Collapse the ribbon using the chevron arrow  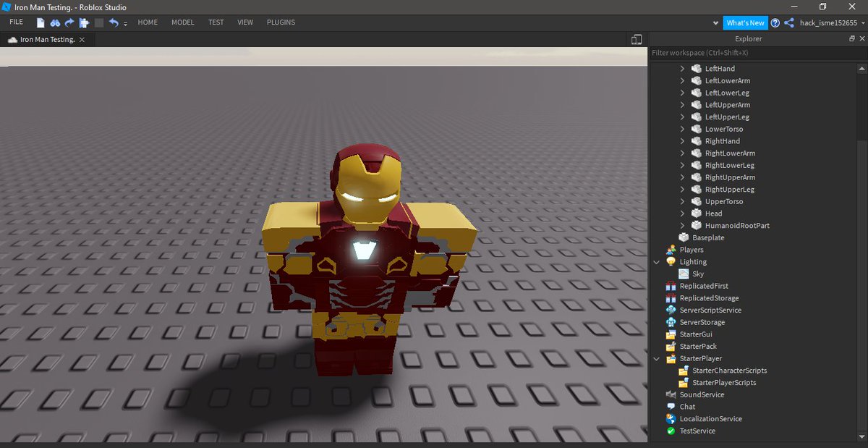tap(715, 23)
